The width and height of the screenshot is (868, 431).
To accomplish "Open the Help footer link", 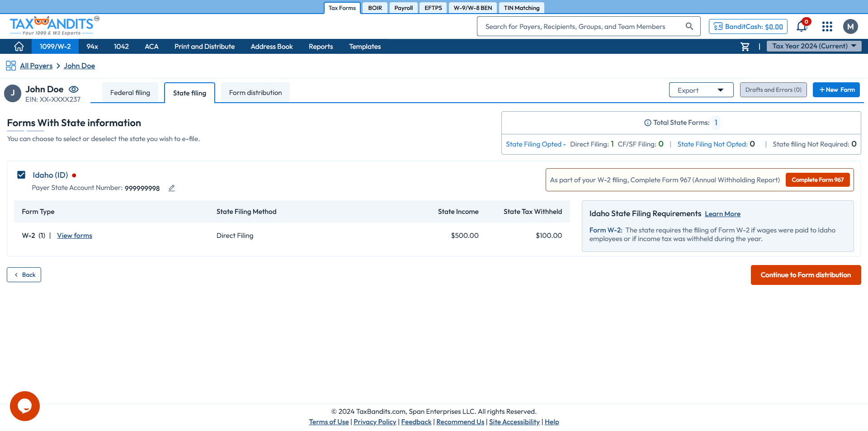I will pos(552,422).
